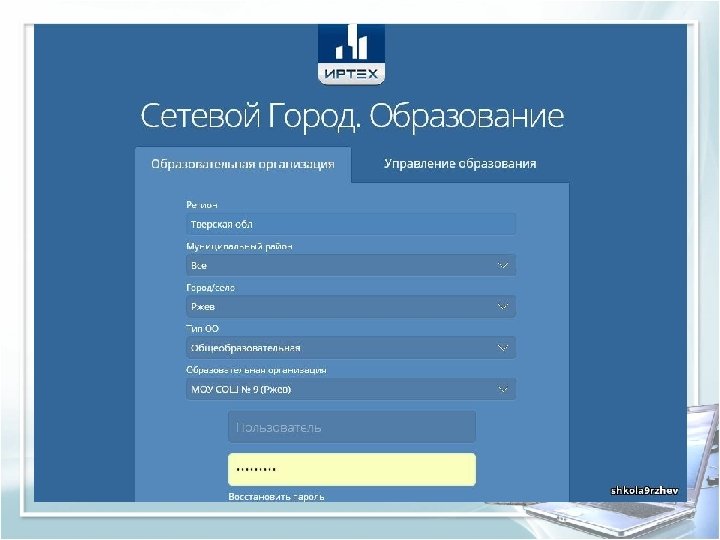The height and width of the screenshot is (540, 720).
Task: Click the Образовательная организация field label above school dropdown
Action: [256, 370]
